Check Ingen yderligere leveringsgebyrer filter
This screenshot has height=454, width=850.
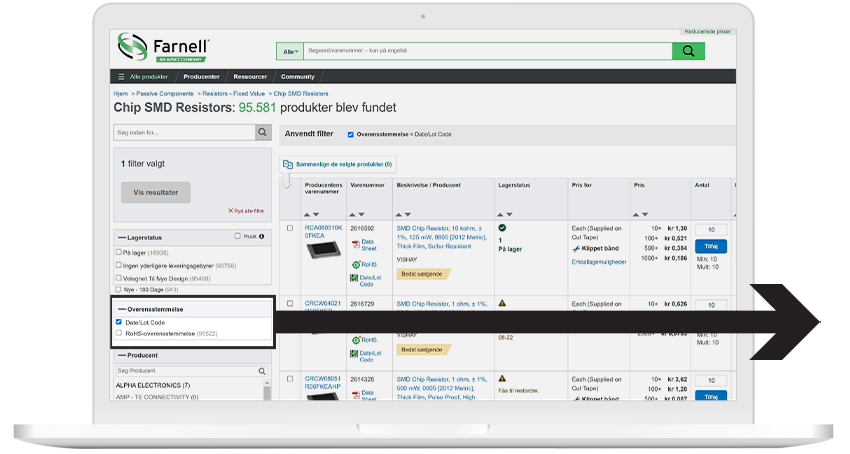pyautogui.click(x=118, y=265)
